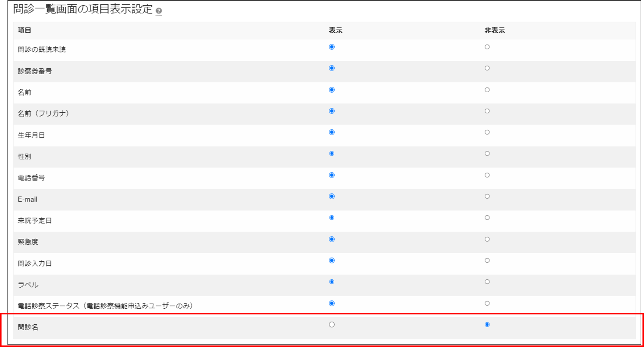Set 問診名 to 表示
This screenshot has width=644, height=347.
pyautogui.click(x=331, y=325)
